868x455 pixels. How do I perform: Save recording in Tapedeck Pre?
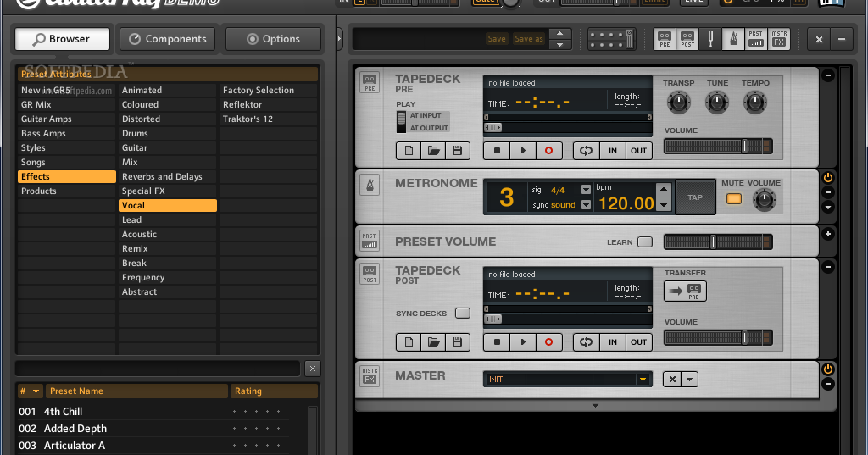tap(457, 151)
